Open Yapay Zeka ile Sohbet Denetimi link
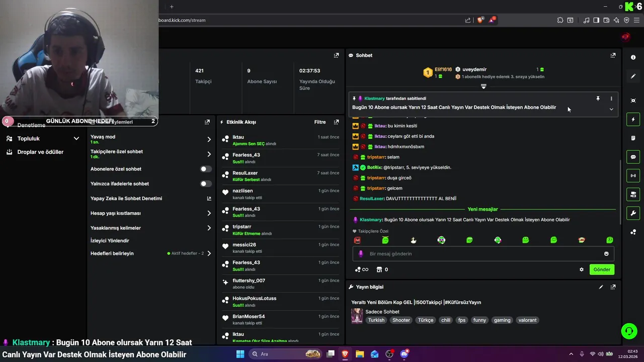This screenshot has width=644, height=362. coord(151,199)
